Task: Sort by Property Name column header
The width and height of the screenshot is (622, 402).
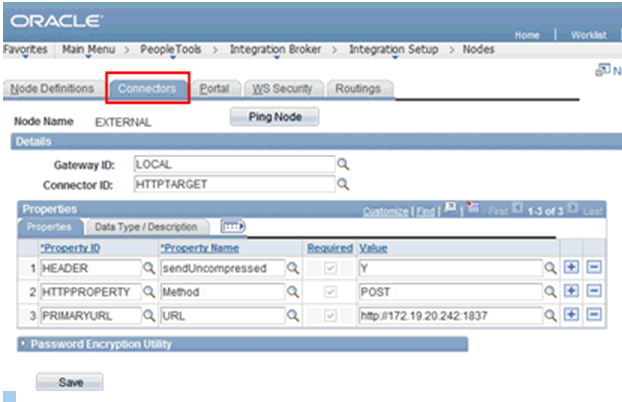Action: [200, 248]
